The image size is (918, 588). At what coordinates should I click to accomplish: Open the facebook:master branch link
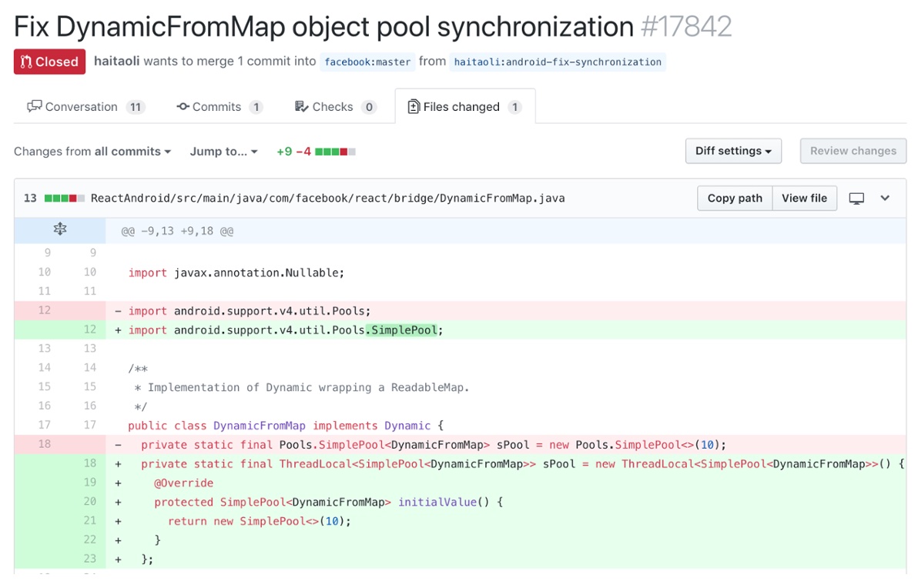pyautogui.click(x=367, y=62)
